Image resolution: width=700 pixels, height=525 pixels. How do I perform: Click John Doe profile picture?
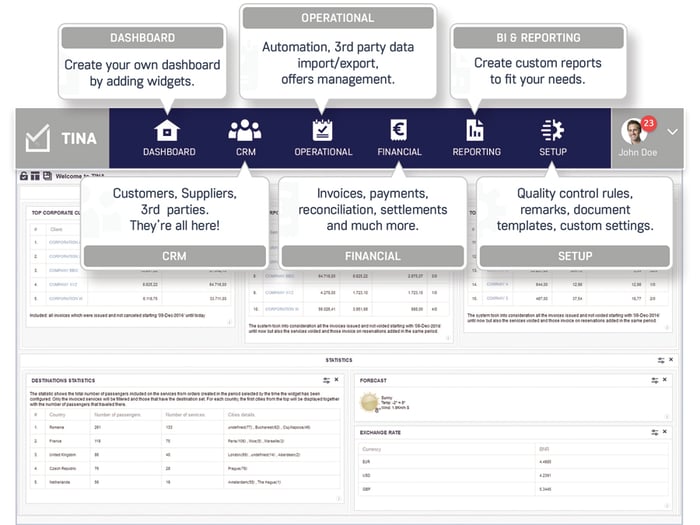click(x=633, y=131)
